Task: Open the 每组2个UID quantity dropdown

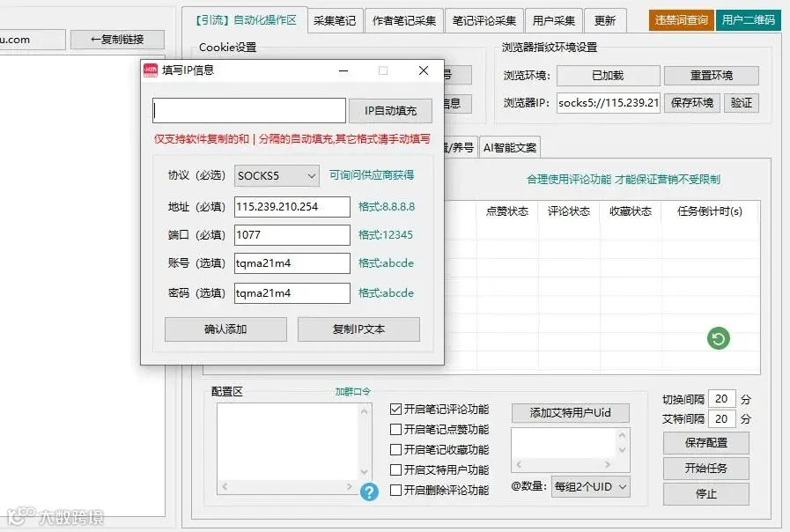Action: click(x=590, y=487)
